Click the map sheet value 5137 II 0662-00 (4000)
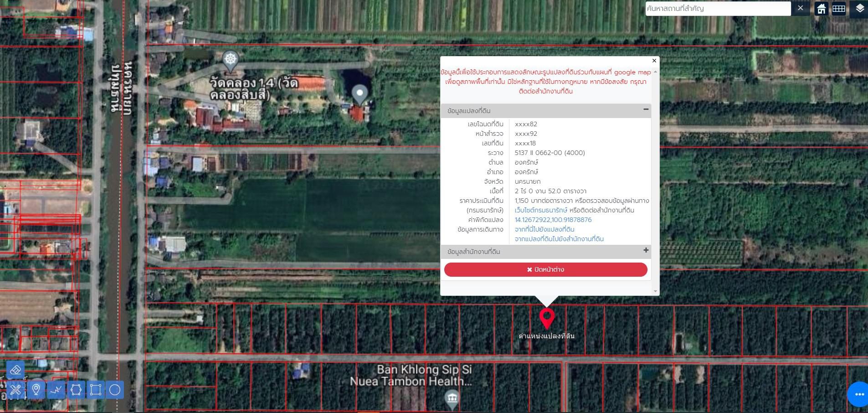The image size is (868, 413). pyautogui.click(x=550, y=153)
